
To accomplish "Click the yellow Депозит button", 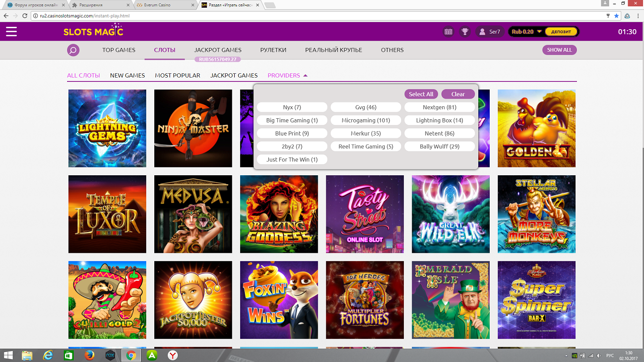I will (x=561, y=32).
